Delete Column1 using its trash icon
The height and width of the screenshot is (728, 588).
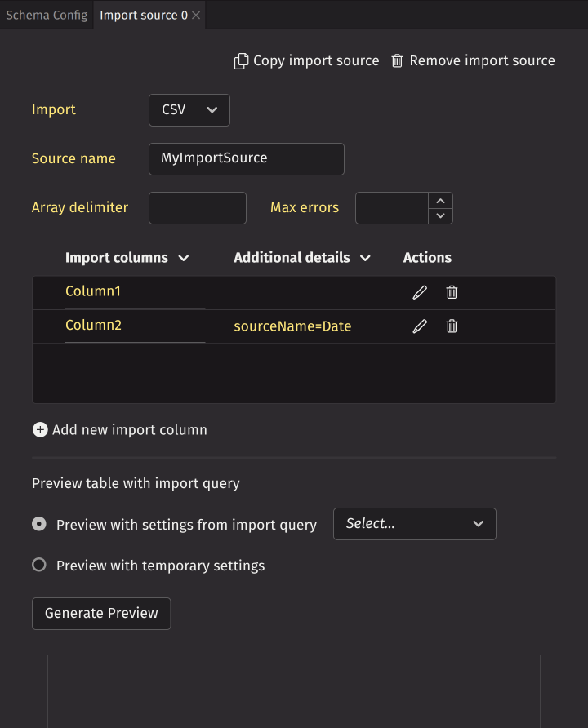pyautogui.click(x=452, y=292)
